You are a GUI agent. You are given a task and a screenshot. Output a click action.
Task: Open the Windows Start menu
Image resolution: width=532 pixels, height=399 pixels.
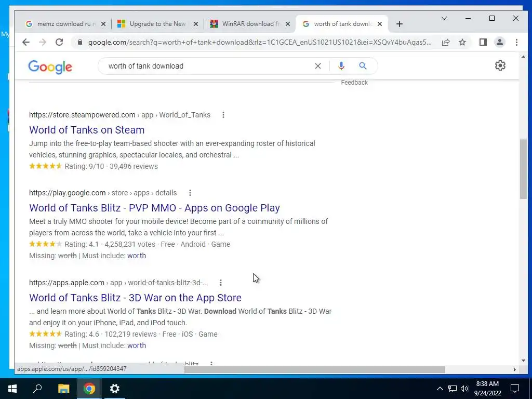click(x=12, y=389)
